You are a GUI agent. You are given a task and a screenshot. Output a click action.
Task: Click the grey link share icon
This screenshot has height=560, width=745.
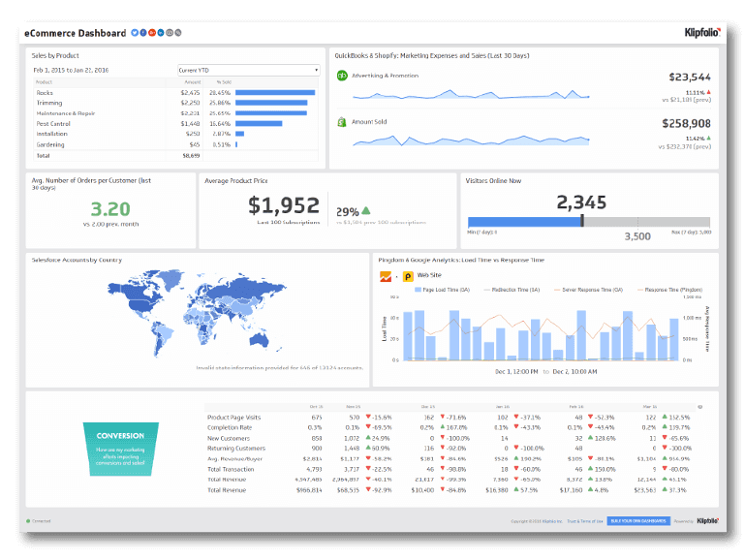coord(178,33)
